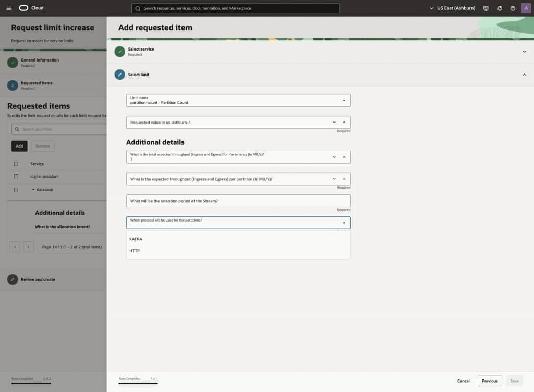Increase expected throughput per partition value
534x392 pixels.
[344, 179]
